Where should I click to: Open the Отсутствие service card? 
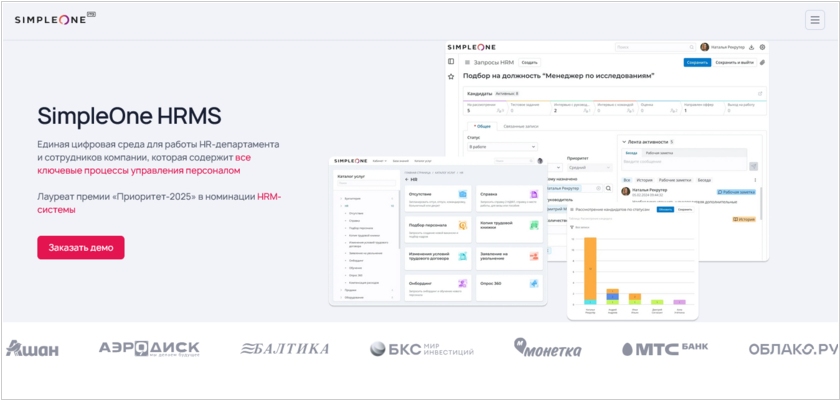pos(438,198)
